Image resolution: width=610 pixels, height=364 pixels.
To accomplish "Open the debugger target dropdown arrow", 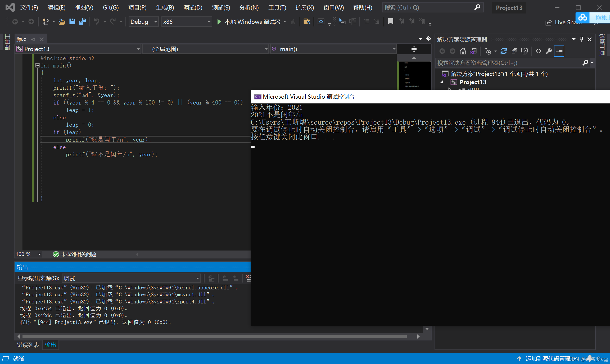I will click(285, 22).
